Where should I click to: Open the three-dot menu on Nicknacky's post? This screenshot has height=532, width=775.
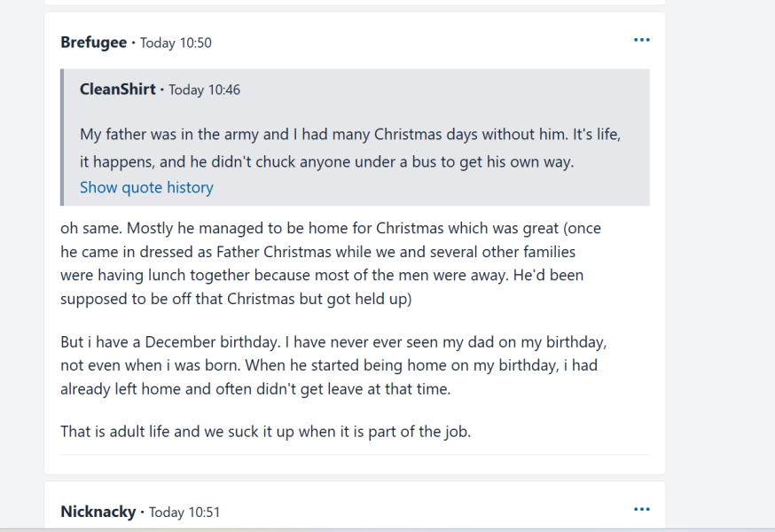click(642, 510)
